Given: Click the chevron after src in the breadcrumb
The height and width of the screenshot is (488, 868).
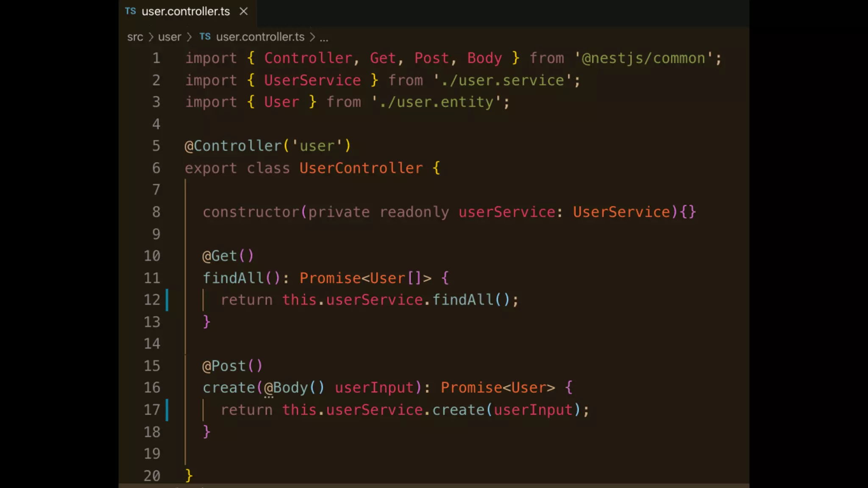Looking at the screenshot, I should (x=150, y=37).
